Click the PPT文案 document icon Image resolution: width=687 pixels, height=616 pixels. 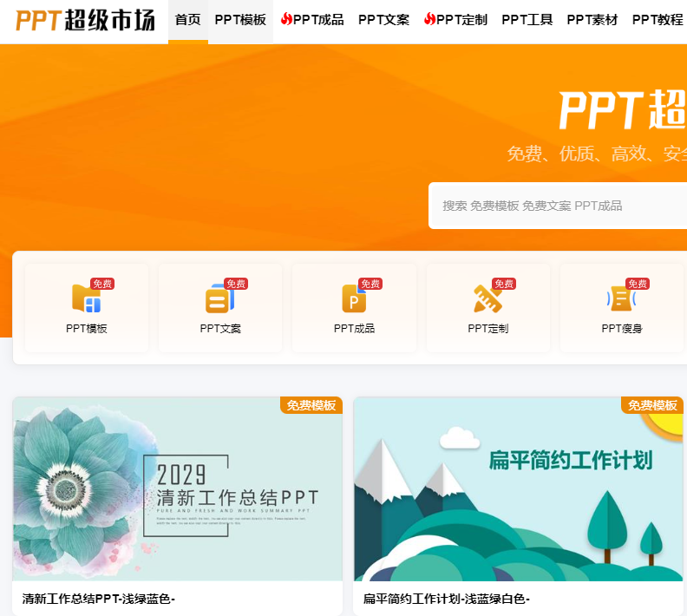coord(220,298)
